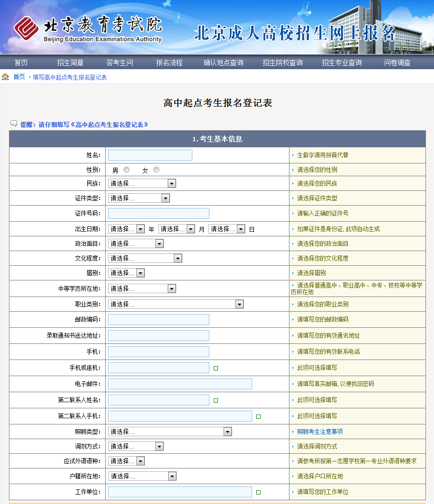Click the 首页 breadcrumb link
The image size is (434, 504).
click(x=19, y=77)
